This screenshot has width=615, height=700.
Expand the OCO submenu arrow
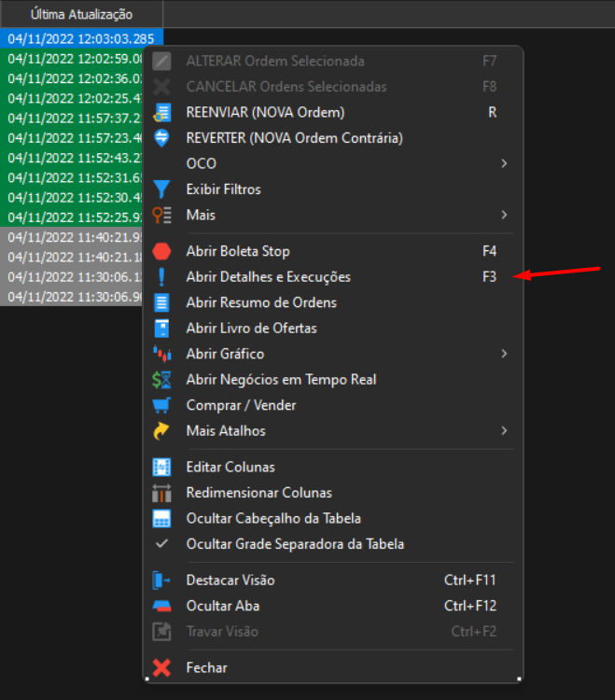(x=504, y=163)
